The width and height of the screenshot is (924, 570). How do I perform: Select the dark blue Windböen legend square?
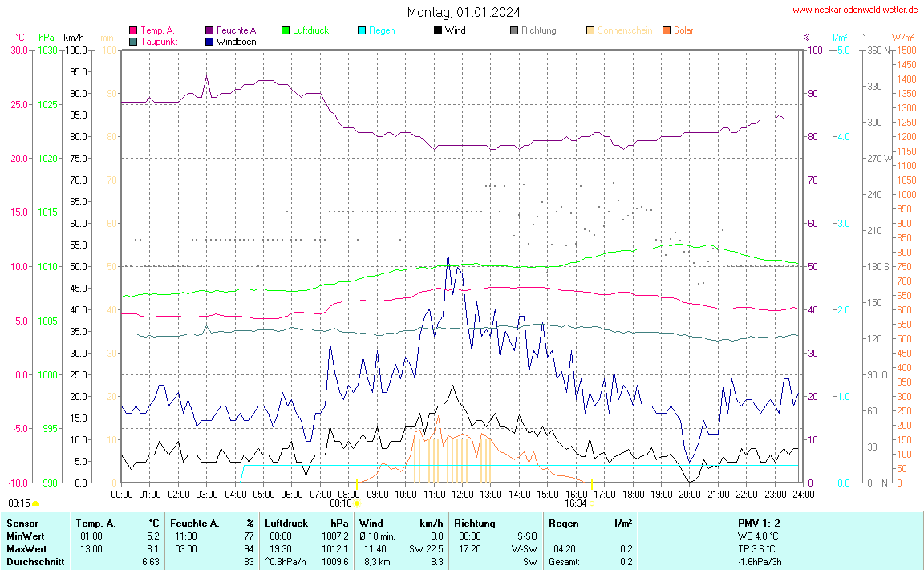pos(209,41)
